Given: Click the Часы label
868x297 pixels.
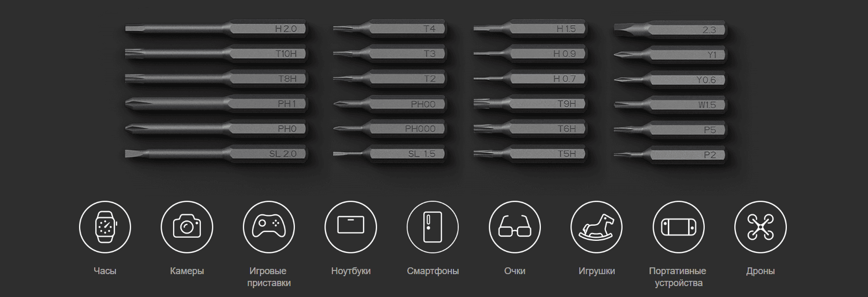Looking at the screenshot, I should point(105,271).
